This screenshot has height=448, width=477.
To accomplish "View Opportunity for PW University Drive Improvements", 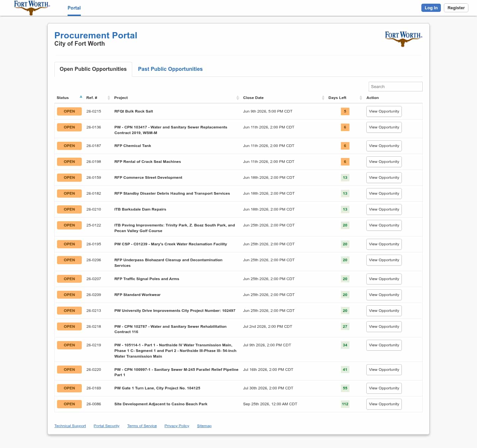I will [x=384, y=311].
